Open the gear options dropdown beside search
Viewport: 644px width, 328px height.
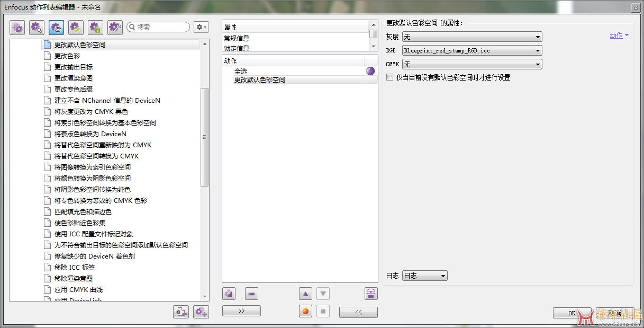[x=201, y=27]
